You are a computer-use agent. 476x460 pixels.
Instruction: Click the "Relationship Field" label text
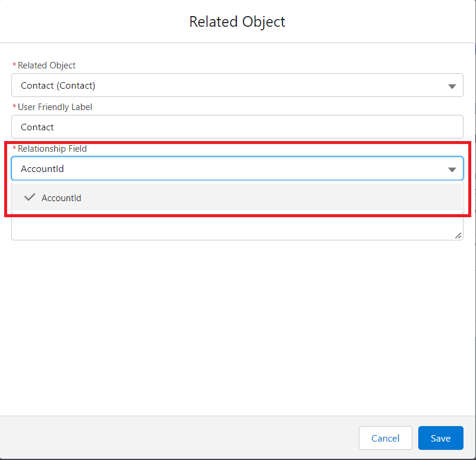pyautogui.click(x=52, y=149)
